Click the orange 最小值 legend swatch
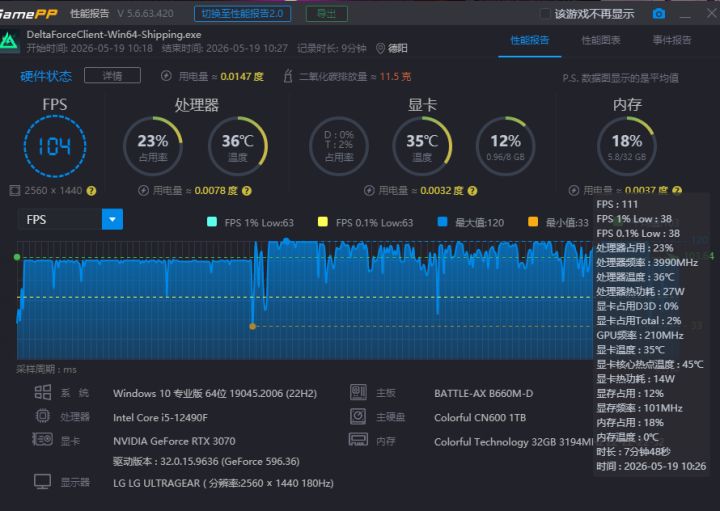The height and width of the screenshot is (511, 720). click(x=533, y=222)
